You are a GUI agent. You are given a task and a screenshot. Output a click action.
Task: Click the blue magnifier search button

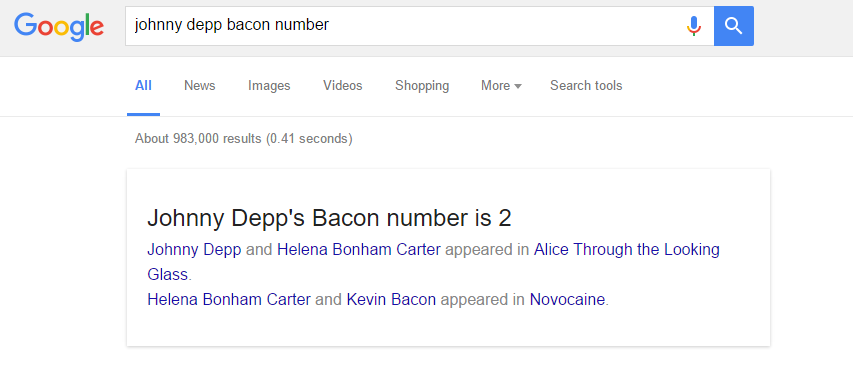pos(734,26)
